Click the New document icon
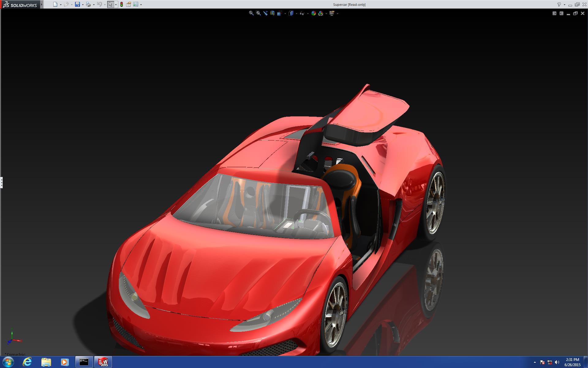Image resolution: width=588 pixels, height=368 pixels. coord(55,4)
